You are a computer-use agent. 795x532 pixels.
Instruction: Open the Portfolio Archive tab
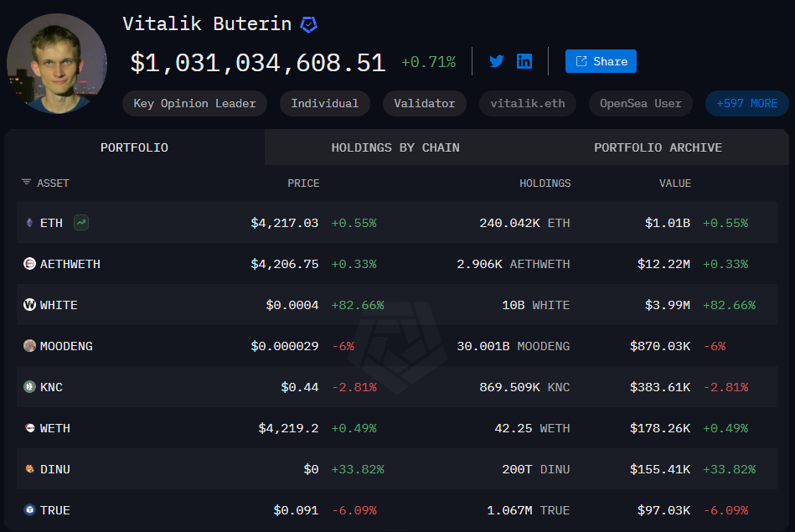click(x=658, y=147)
